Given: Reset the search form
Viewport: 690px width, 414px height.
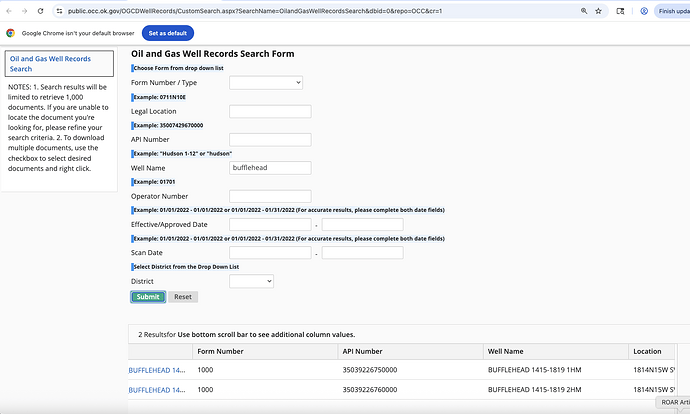Looking at the screenshot, I should (183, 297).
